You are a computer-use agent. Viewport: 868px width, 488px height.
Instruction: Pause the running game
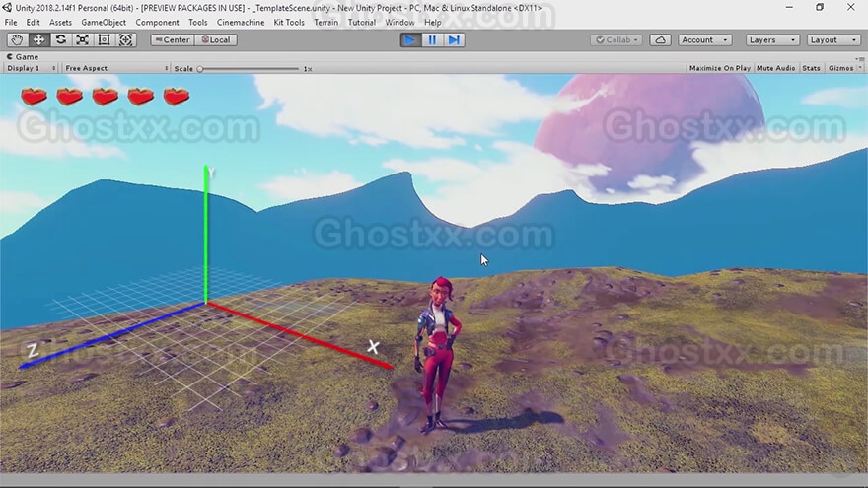[x=432, y=39]
